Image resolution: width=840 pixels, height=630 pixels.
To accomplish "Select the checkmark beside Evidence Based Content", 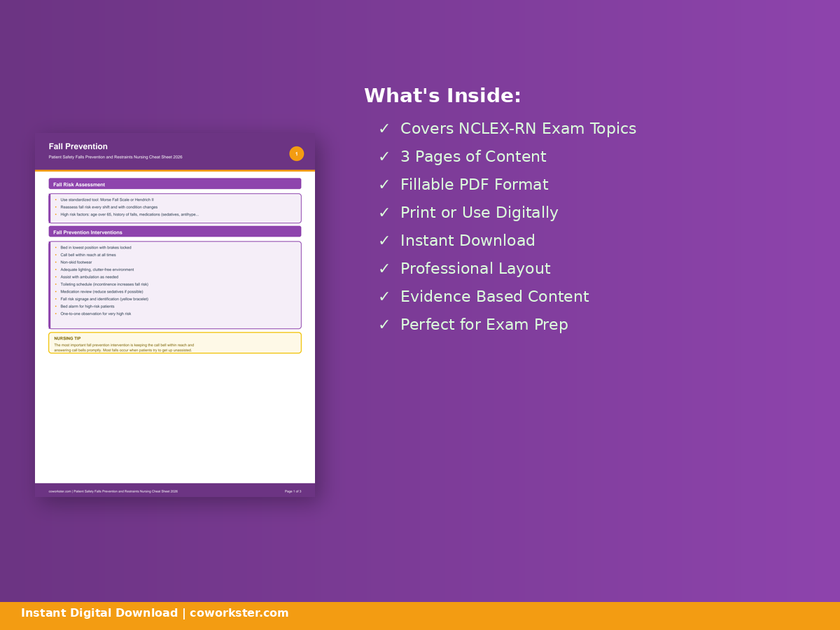I will [x=384, y=297].
